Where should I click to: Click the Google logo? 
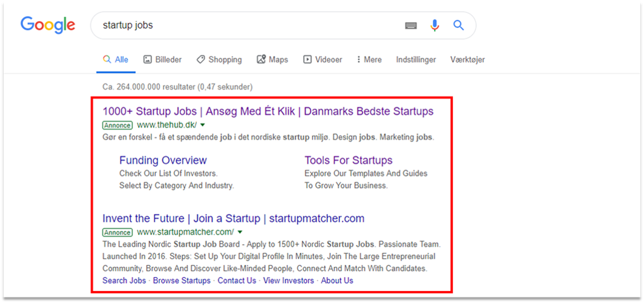48,25
